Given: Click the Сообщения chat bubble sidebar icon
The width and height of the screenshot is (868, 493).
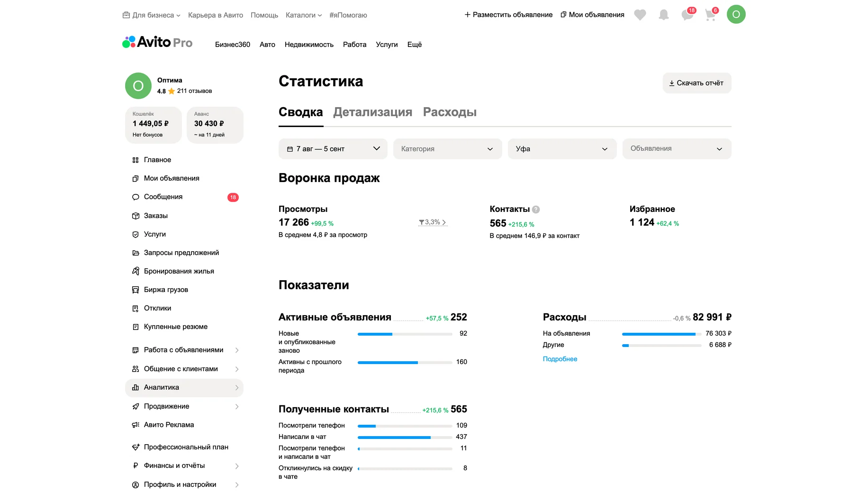Looking at the screenshot, I should coord(136,197).
